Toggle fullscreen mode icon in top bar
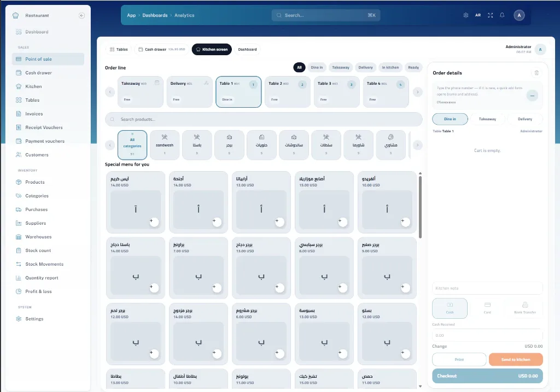 pyautogui.click(x=490, y=15)
